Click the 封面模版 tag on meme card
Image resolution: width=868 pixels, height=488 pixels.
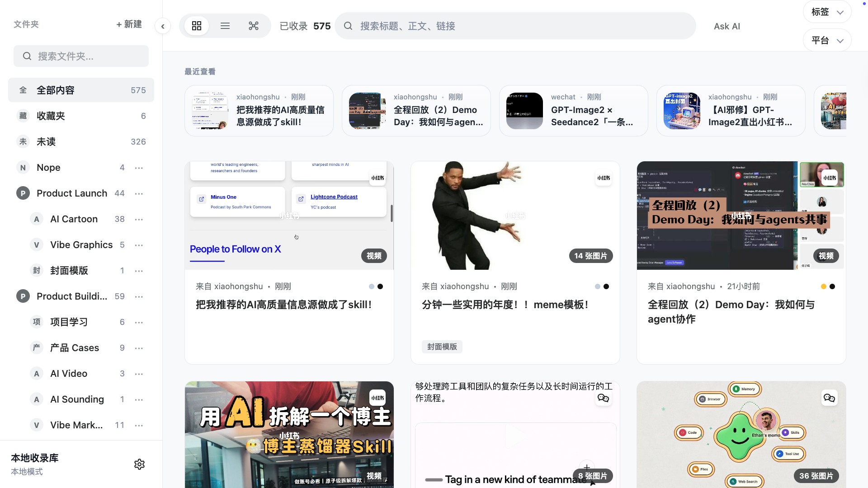[x=442, y=347]
